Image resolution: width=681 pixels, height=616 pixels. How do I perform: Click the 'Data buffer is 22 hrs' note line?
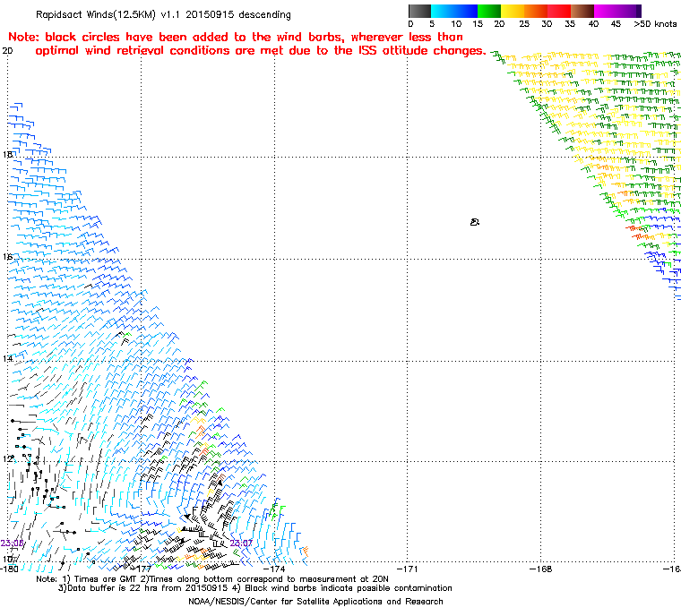255,588
